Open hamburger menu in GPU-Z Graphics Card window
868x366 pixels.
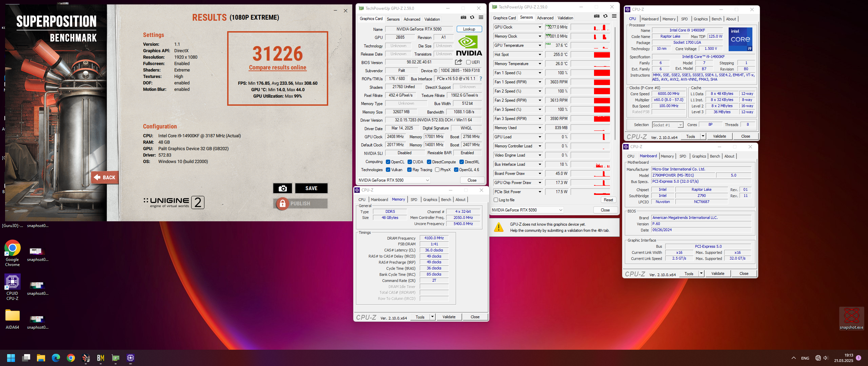(x=481, y=18)
